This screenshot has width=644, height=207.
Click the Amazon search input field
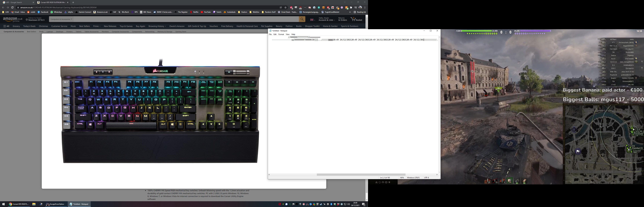pos(186,19)
